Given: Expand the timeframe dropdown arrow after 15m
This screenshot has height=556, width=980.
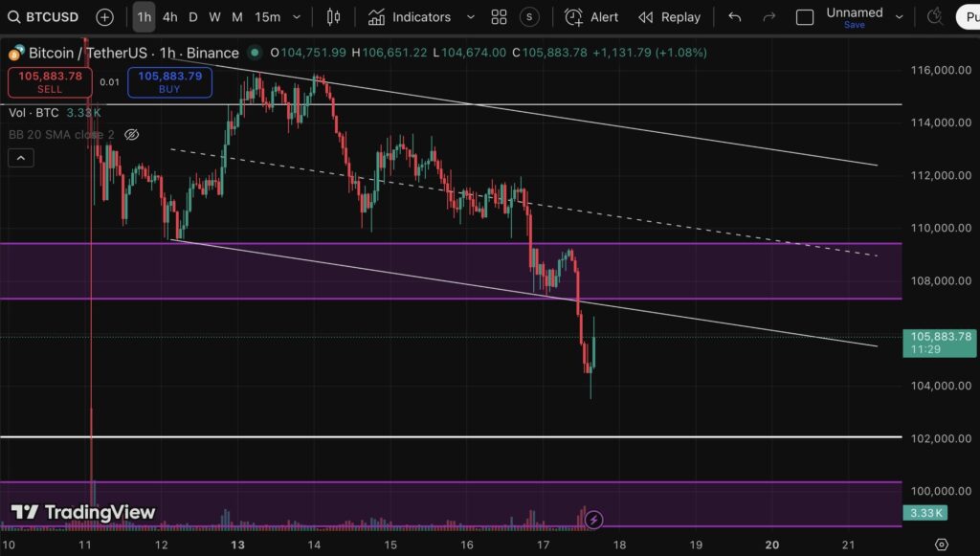Looking at the screenshot, I should point(297,17).
